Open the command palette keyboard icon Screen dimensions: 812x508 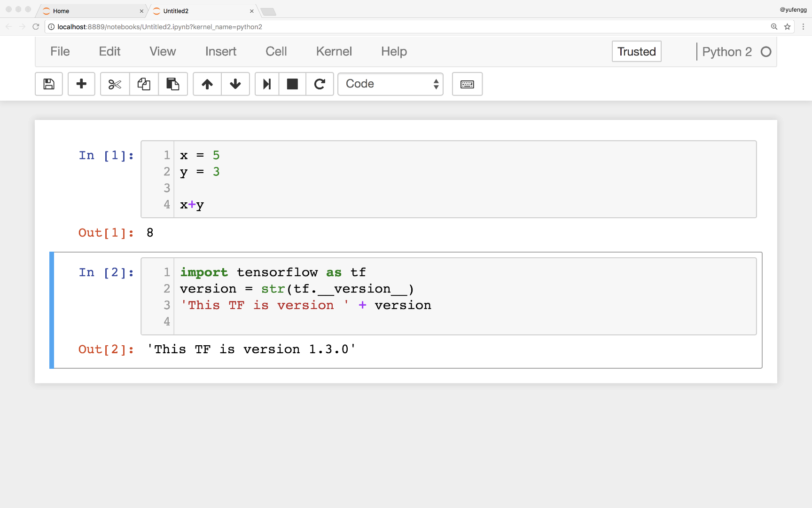tap(467, 84)
